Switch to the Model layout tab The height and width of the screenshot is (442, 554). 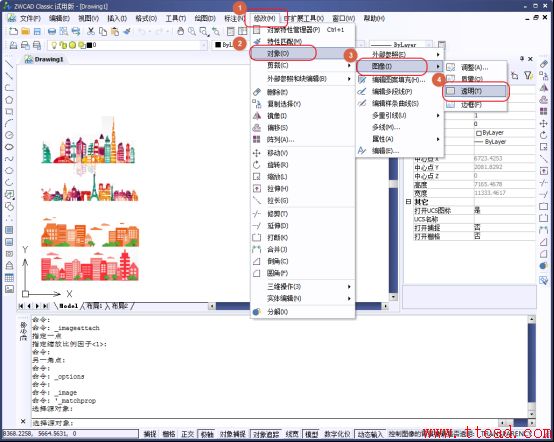point(68,306)
